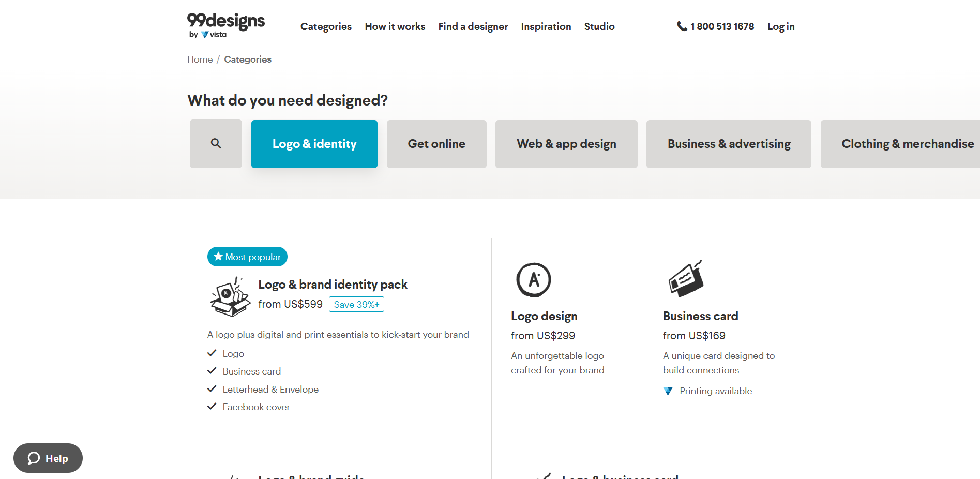Click the search magnifier category button
Image resolution: width=980 pixels, height=479 pixels.
[216, 144]
